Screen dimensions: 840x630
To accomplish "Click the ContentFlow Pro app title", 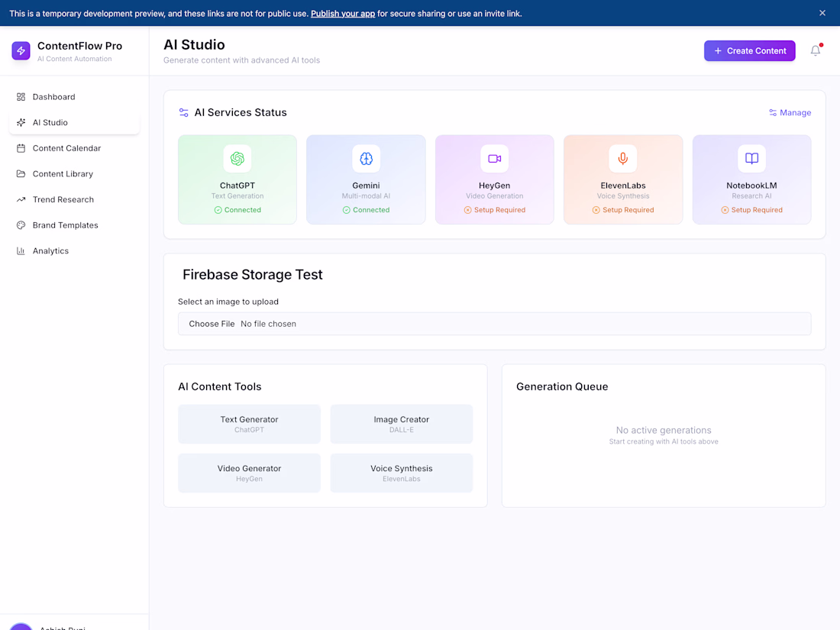I will coord(80,46).
